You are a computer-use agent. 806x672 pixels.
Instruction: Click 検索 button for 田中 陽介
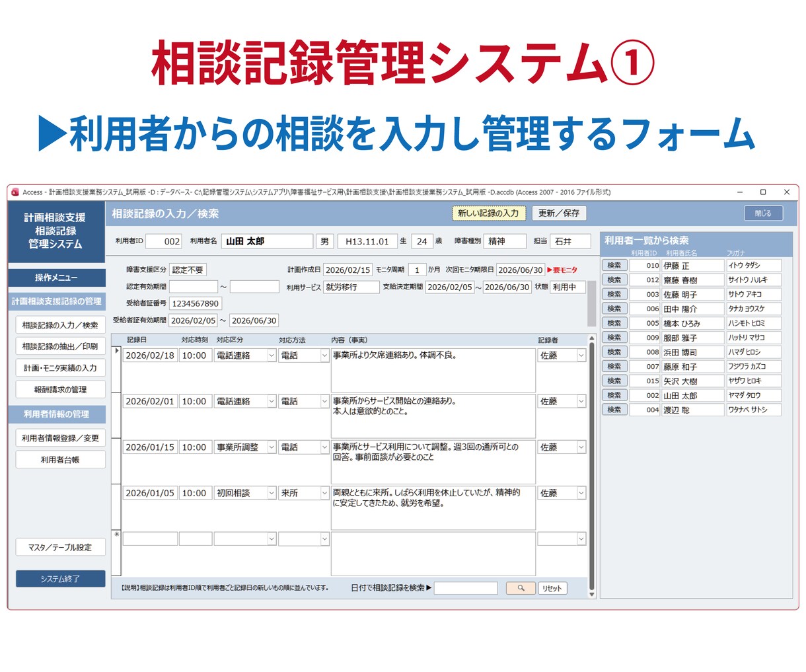(x=614, y=309)
